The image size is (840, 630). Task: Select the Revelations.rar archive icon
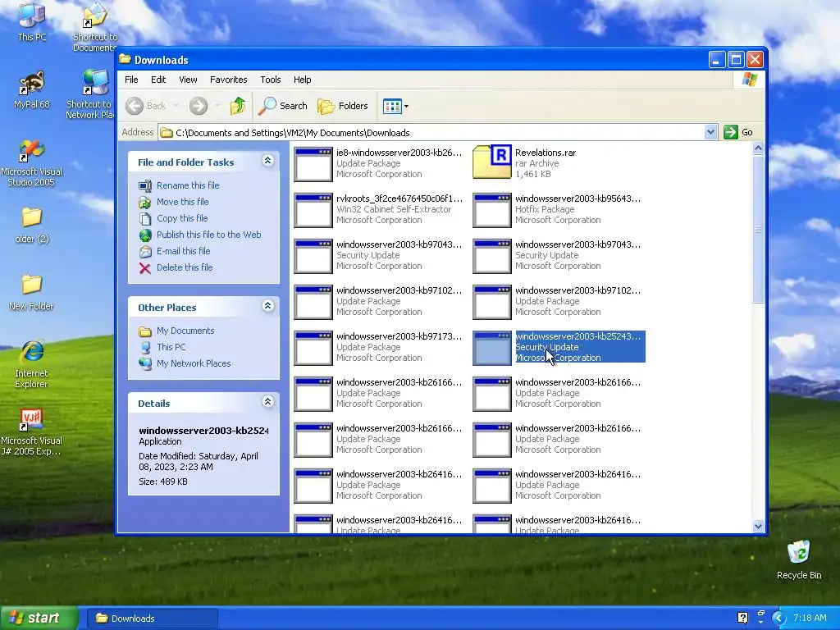492,162
